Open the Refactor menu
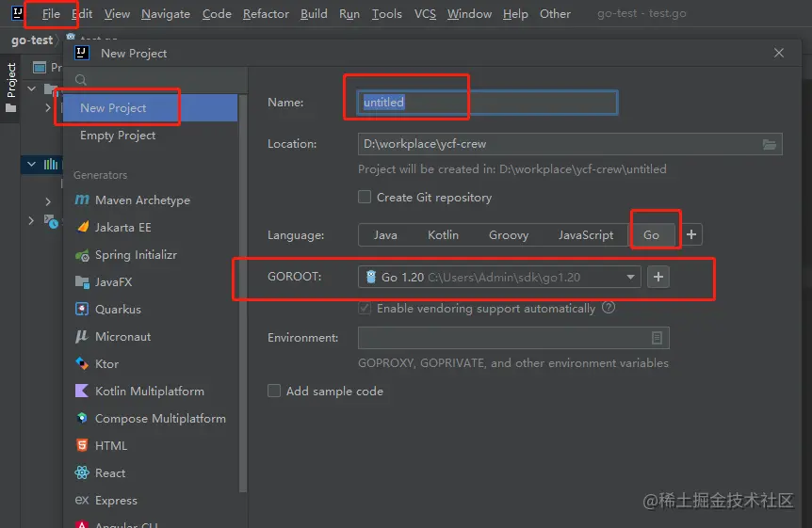The image size is (812, 528). (x=266, y=14)
